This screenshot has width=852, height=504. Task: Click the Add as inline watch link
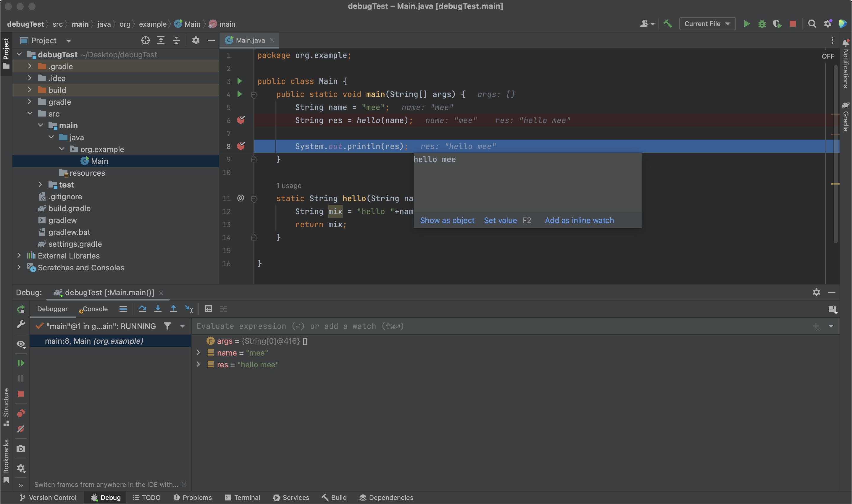(579, 220)
